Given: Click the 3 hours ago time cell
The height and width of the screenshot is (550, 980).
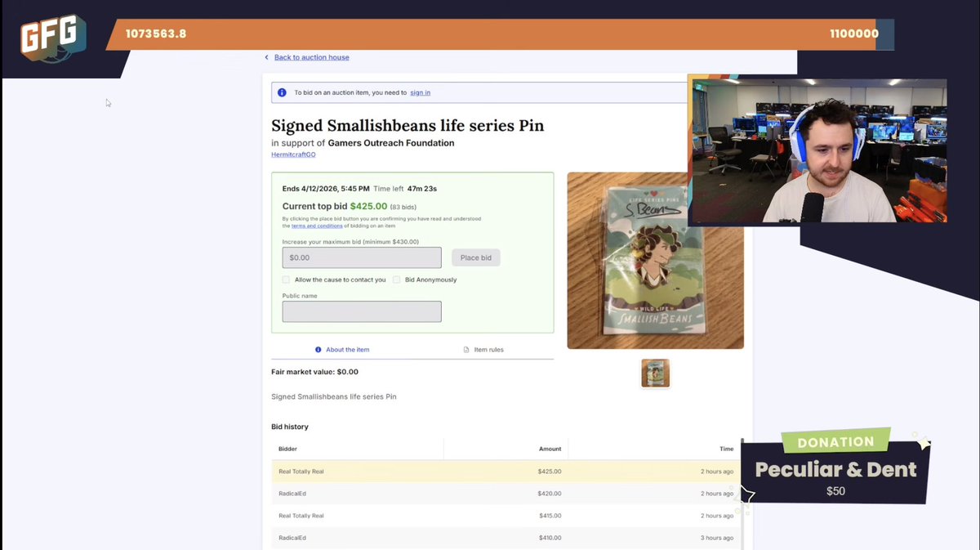Looking at the screenshot, I should pos(717,538).
